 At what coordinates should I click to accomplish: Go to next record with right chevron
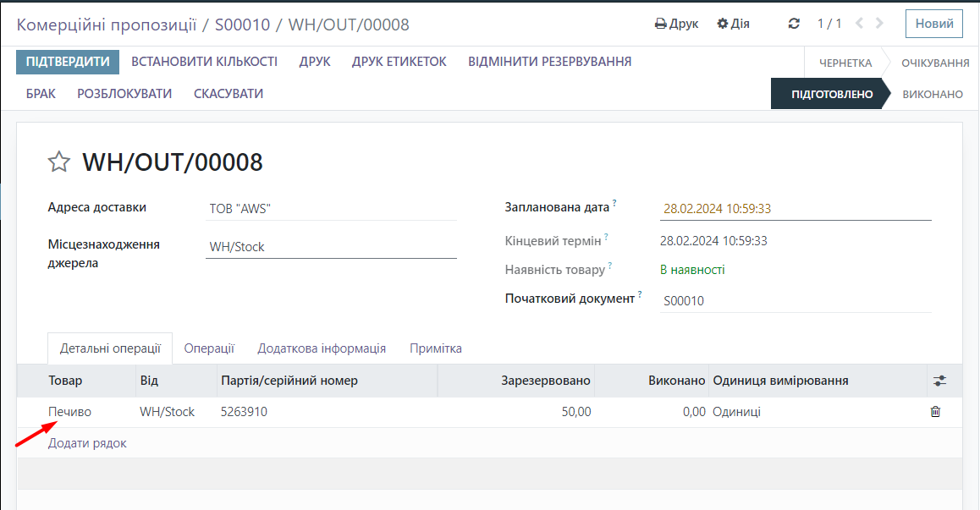point(880,24)
